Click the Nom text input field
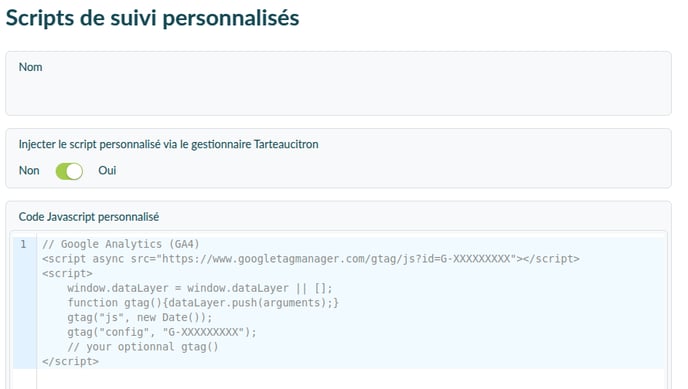 pyautogui.click(x=338, y=93)
